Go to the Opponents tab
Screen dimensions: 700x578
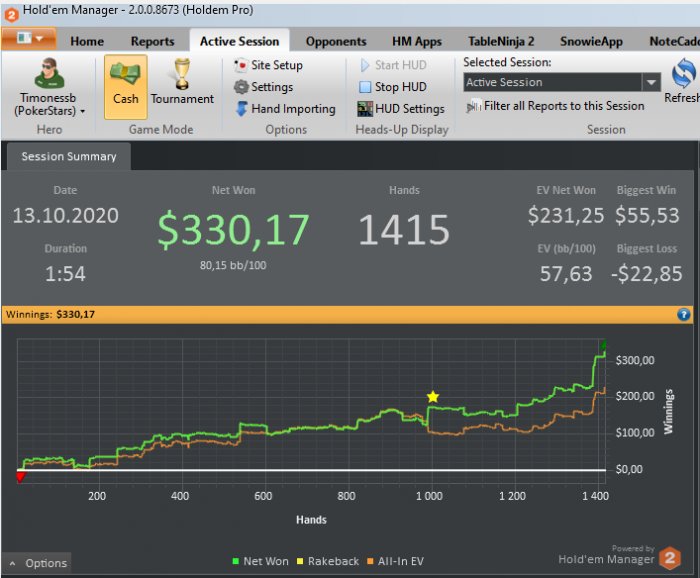click(x=336, y=41)
